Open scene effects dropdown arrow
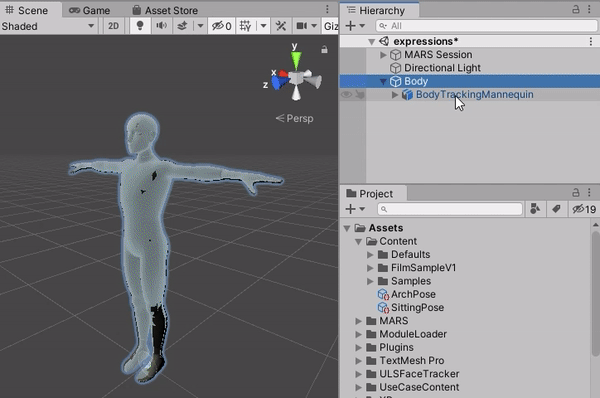The image size is (600, 398). [200, 26]
